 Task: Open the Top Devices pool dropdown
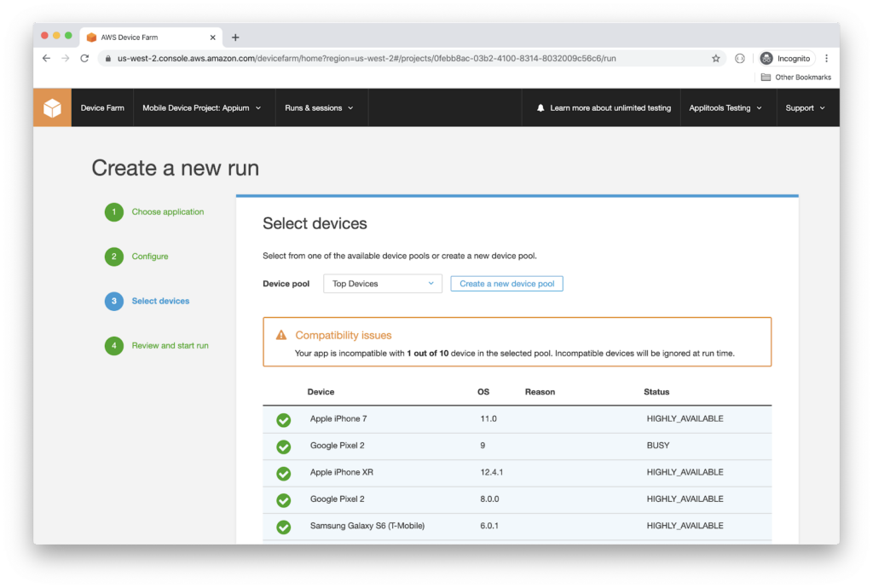click(x=382, y=284)
